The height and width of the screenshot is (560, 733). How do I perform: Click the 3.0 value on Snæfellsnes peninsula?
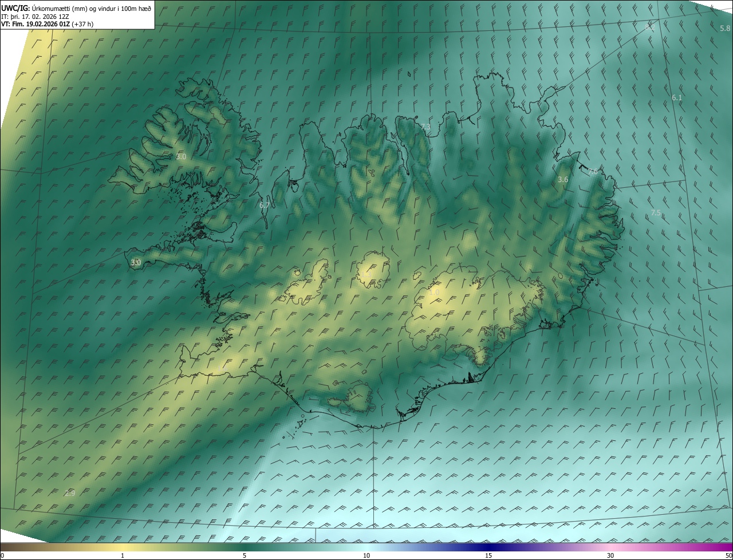(136, 262)
